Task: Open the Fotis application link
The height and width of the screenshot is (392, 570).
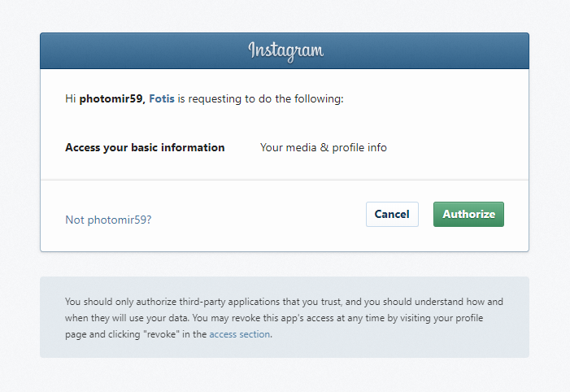Action: pos(162,98)
